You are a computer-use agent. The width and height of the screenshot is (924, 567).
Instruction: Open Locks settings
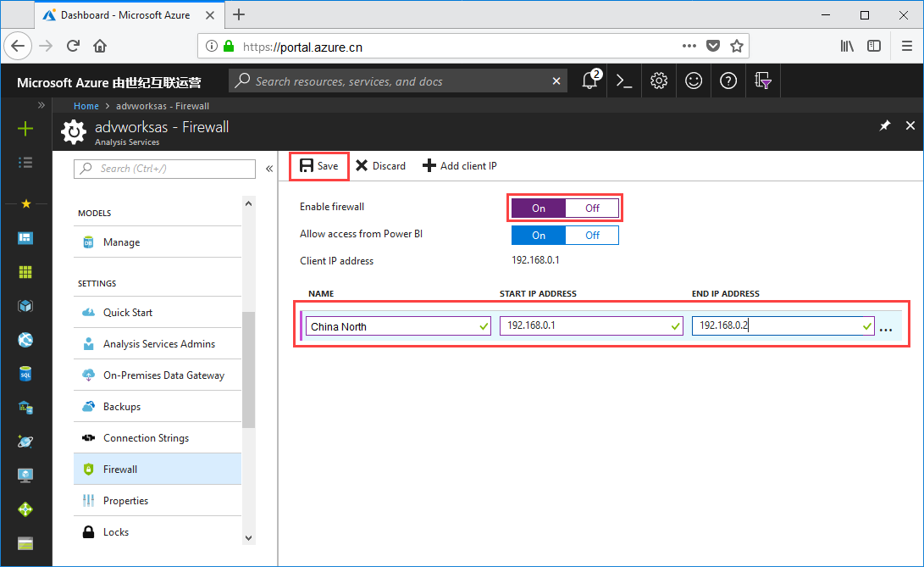pyautogui.click(x=158, y=531)
